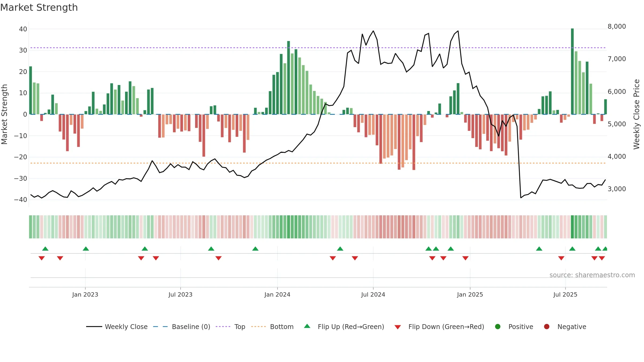Click the red Negative legend dot
Viewport: 644px width, 362px height.
pyautogui.click(x=547, y=327)
